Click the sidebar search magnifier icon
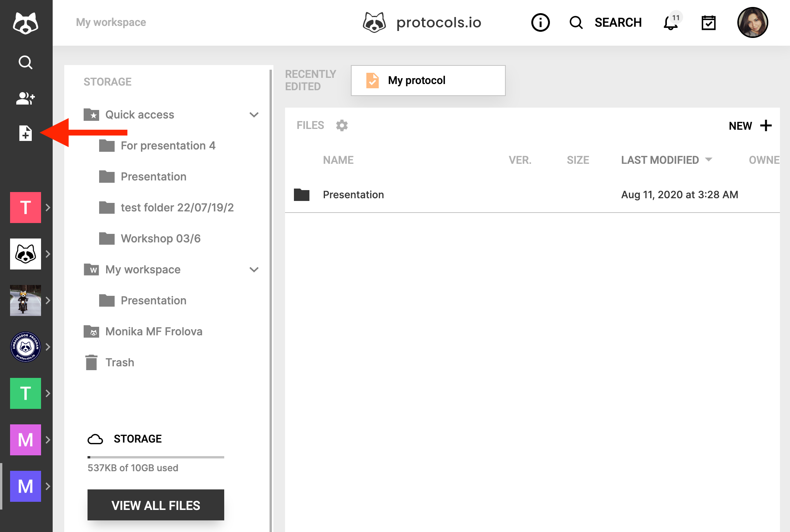 click(25, 62)
